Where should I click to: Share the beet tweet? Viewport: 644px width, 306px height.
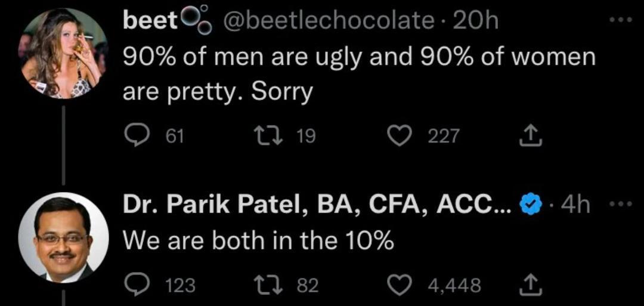(x=529, y=136)
